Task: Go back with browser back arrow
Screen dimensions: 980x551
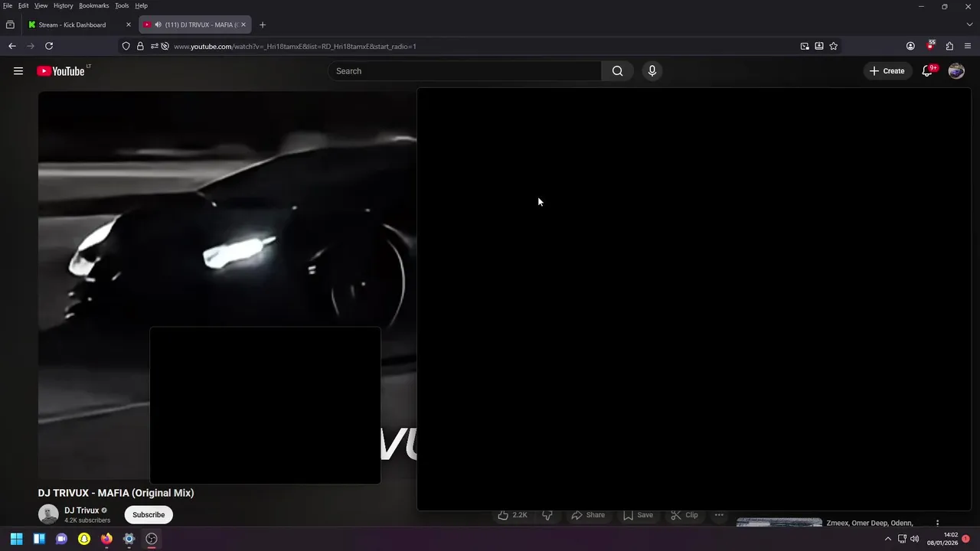Action: pos(12,46)
